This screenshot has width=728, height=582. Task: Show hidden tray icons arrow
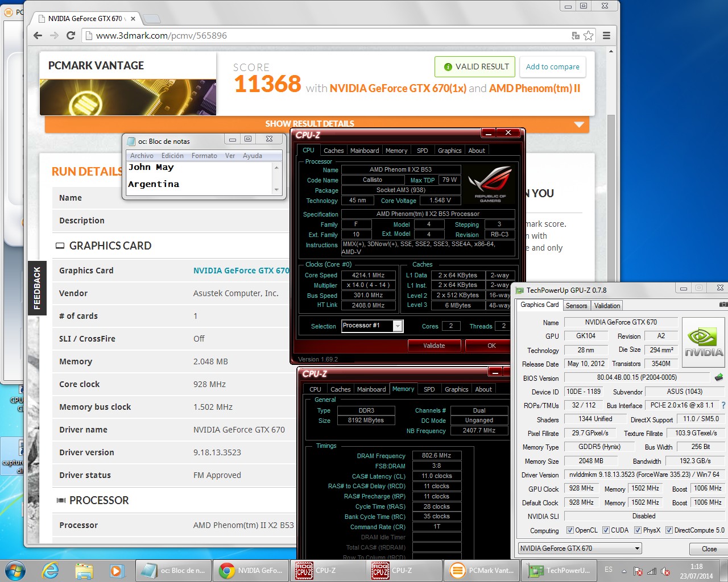tap(624, 571)
